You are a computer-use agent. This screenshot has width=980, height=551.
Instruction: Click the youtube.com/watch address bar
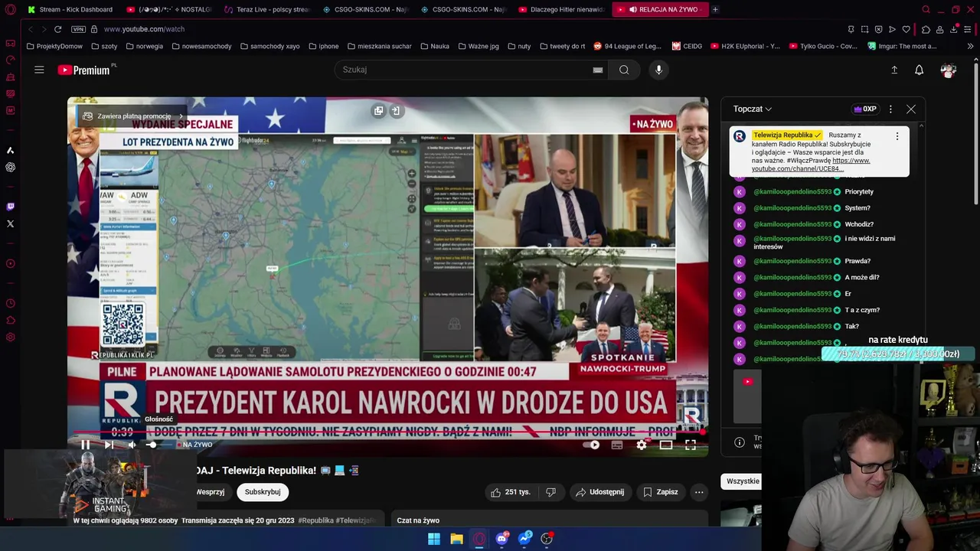[x=144, y=29]
